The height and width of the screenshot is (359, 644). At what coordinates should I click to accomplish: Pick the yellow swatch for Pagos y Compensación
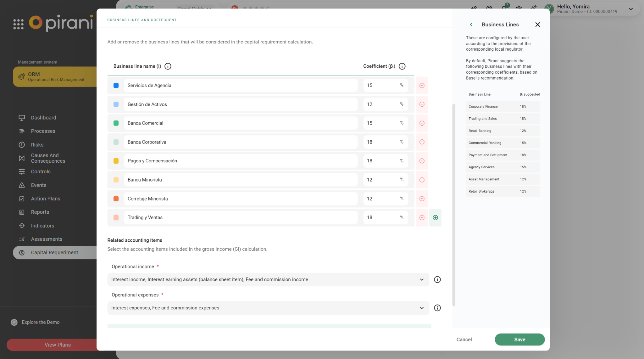click(116, 161)
